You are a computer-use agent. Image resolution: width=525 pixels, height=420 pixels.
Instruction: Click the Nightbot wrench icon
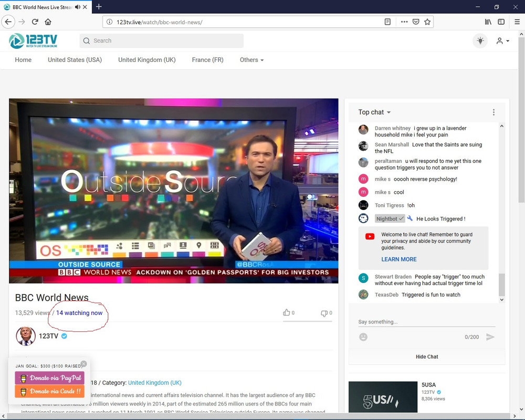click(x=410, y=218)
